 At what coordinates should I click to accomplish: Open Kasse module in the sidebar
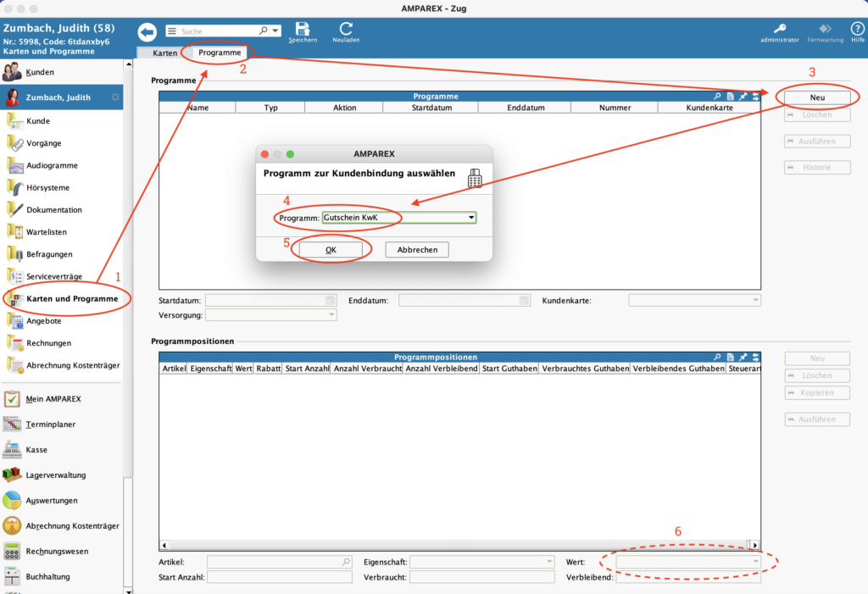tap(36, 449)
